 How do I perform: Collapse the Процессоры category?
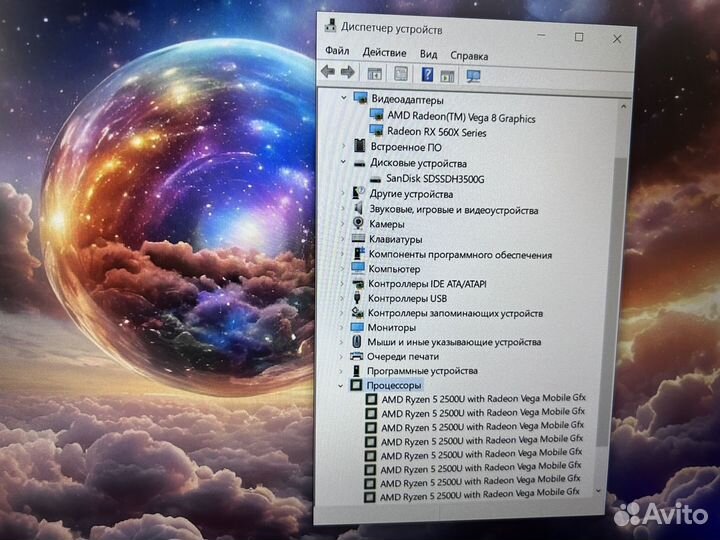(x=340, y=385)
